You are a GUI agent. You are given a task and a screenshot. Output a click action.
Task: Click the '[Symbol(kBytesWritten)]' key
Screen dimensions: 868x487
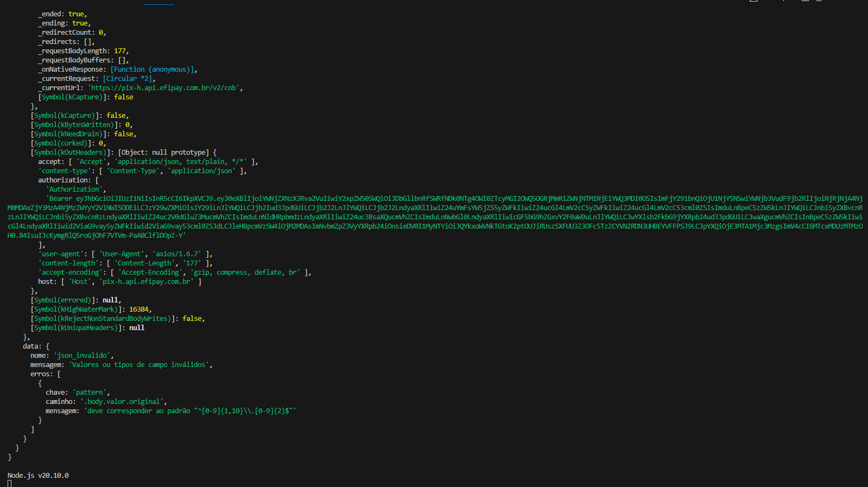[x=74, y=125]
